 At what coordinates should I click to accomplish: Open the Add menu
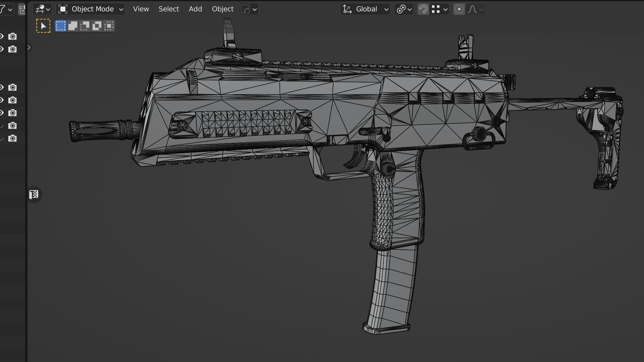click(x=195, y=9)
